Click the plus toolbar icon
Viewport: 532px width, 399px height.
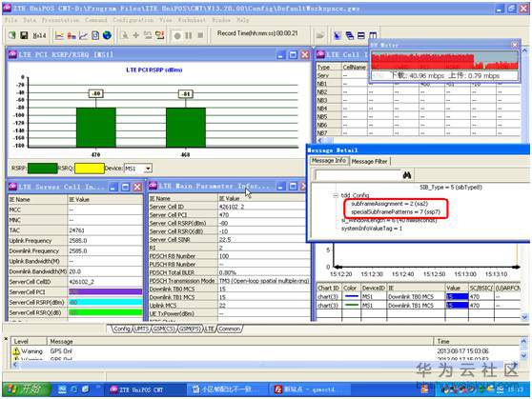[136, 35]
